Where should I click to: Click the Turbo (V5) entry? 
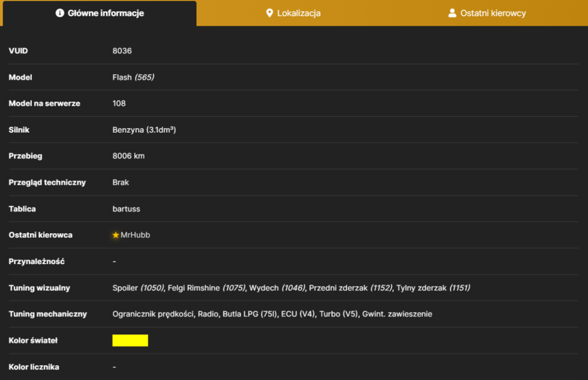coord(339,314)
